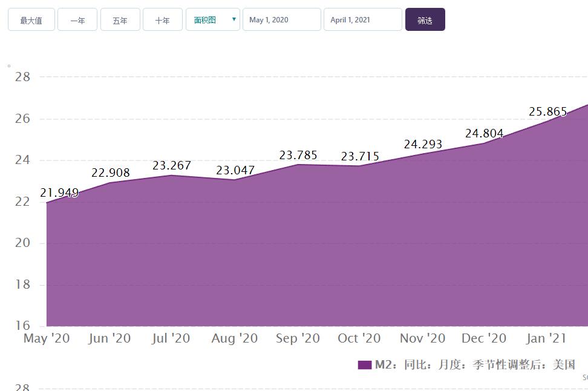
Task: Click the M2 同比 legend label
Action: [x=475, y=364]
